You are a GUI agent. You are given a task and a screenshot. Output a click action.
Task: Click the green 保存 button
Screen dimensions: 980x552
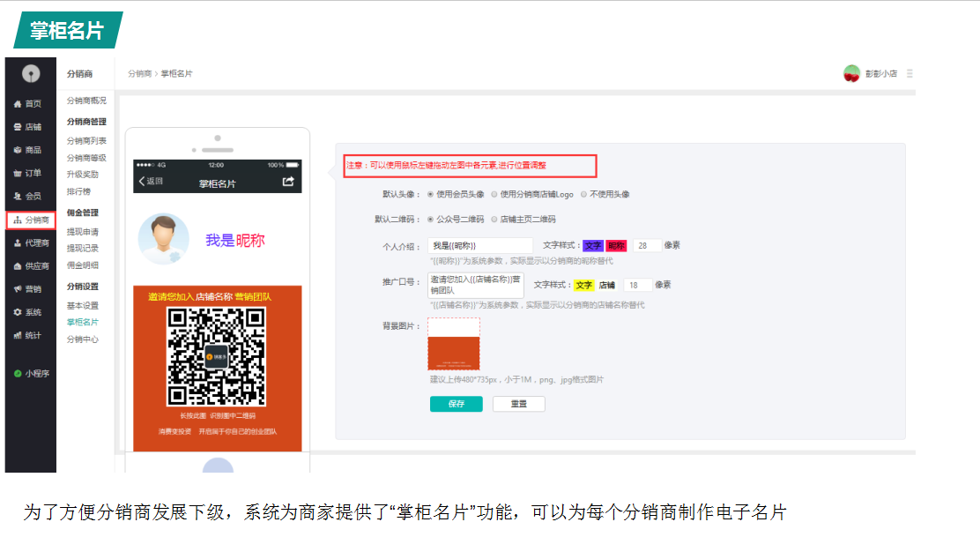(x=456, y=404)
